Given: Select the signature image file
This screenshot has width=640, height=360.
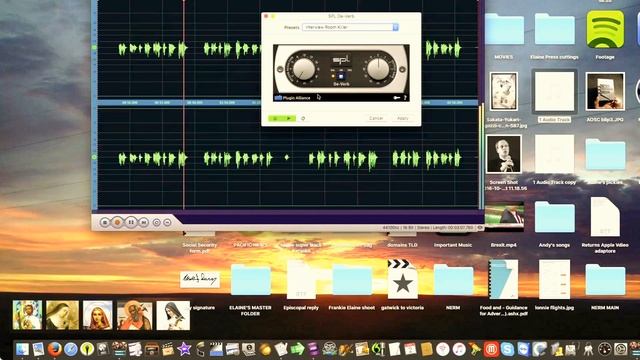Looking at the screenshot, I should click(x=200, y=280).
